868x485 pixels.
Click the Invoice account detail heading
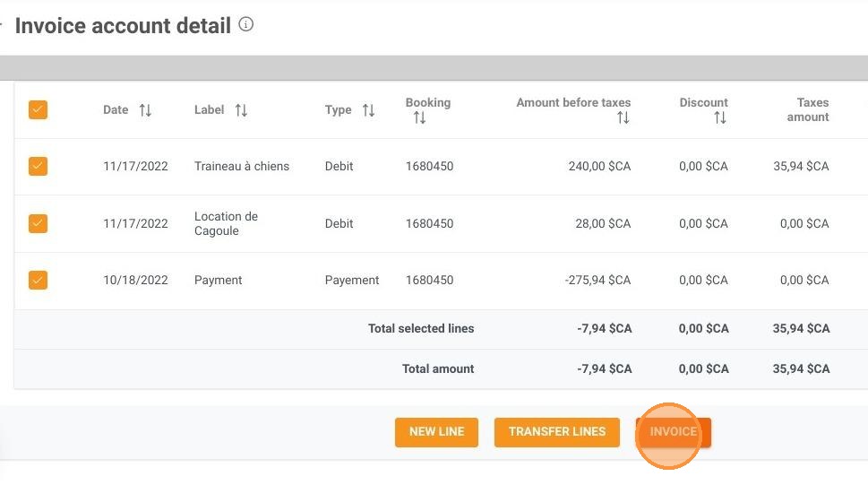click(123, 25)
